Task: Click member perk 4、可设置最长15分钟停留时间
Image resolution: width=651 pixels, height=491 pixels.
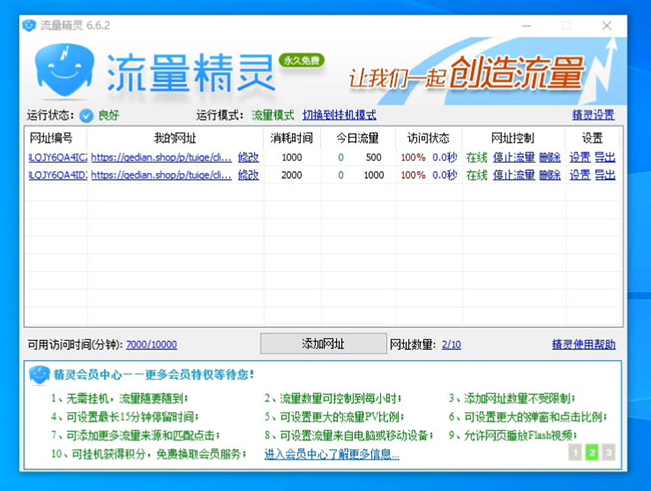Action: coord(125,417)
